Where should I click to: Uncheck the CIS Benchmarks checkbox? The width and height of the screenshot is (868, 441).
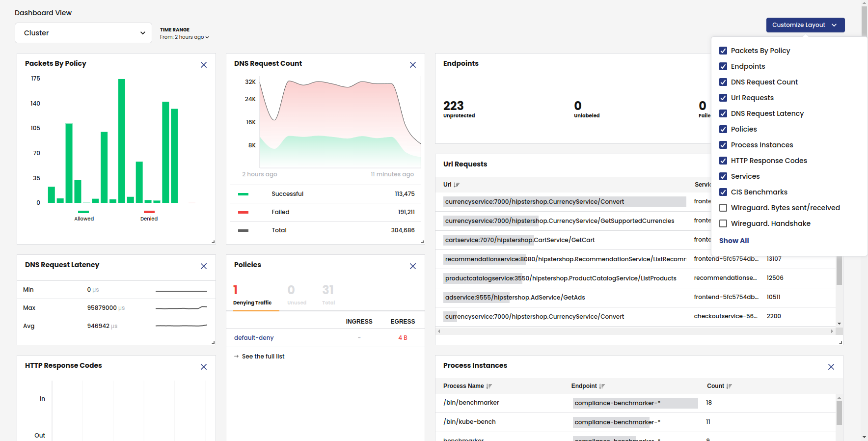coord(723,192)
